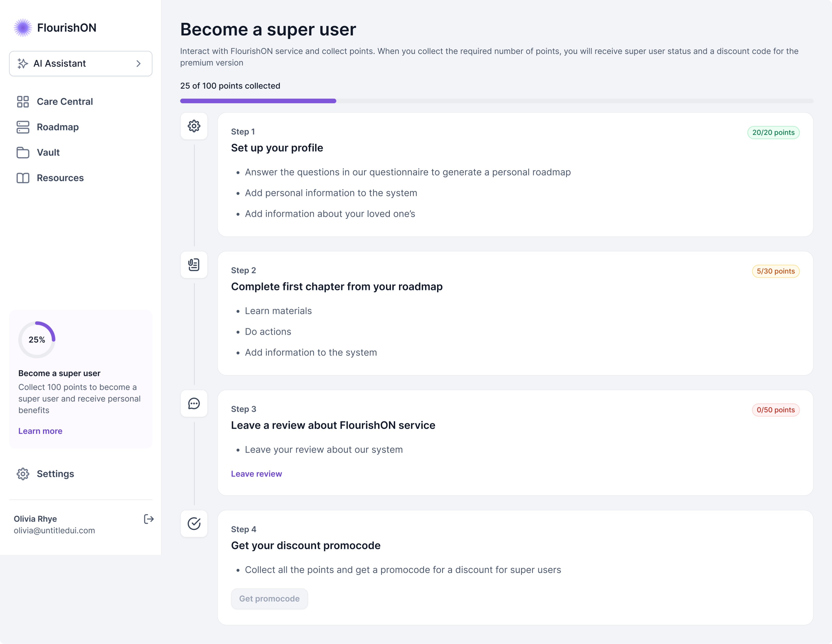Select the Roadmap sidebar icon

(x=23, y=127)
